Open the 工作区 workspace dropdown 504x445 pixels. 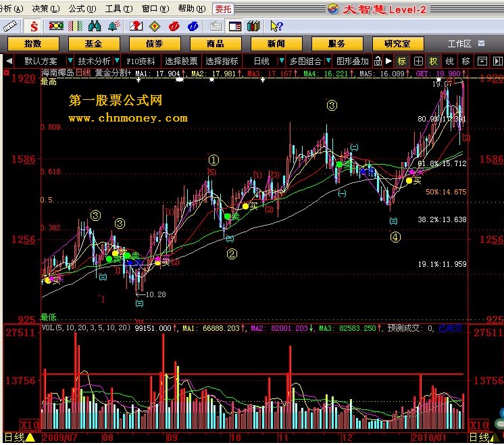point(481,43)
